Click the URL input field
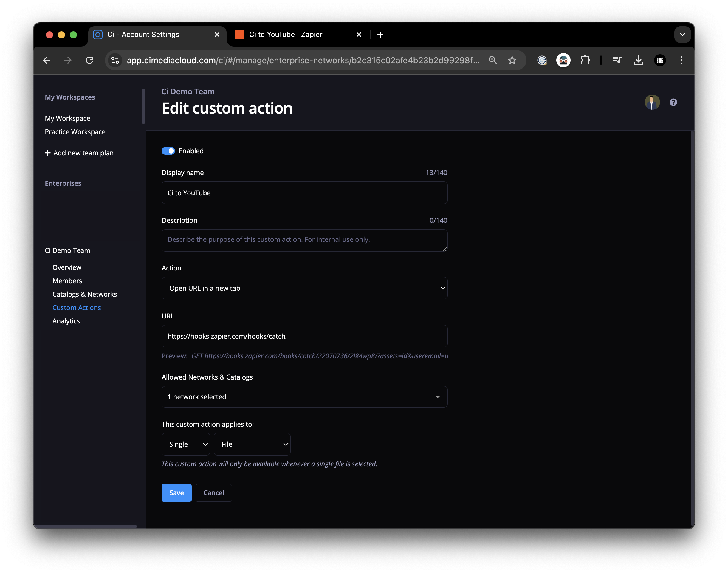The image size is (728, 573). [304, 336]
